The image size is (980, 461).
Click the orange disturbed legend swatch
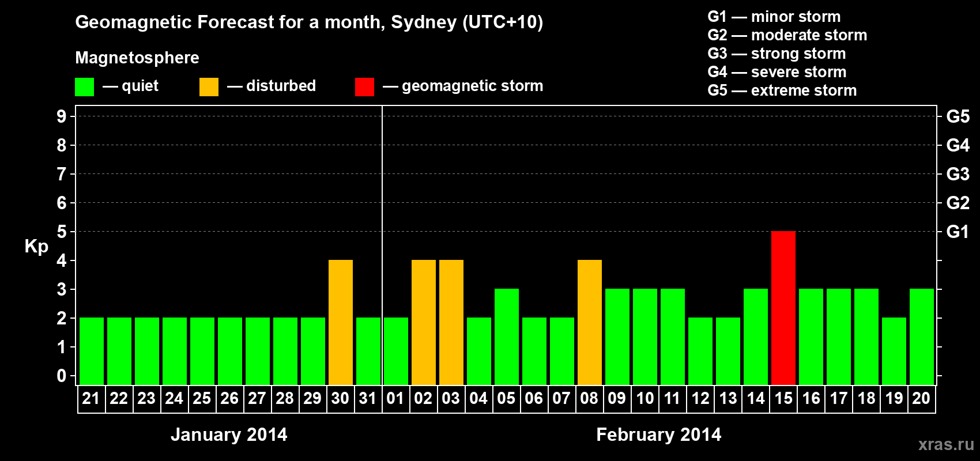click(x=209, y=87)
